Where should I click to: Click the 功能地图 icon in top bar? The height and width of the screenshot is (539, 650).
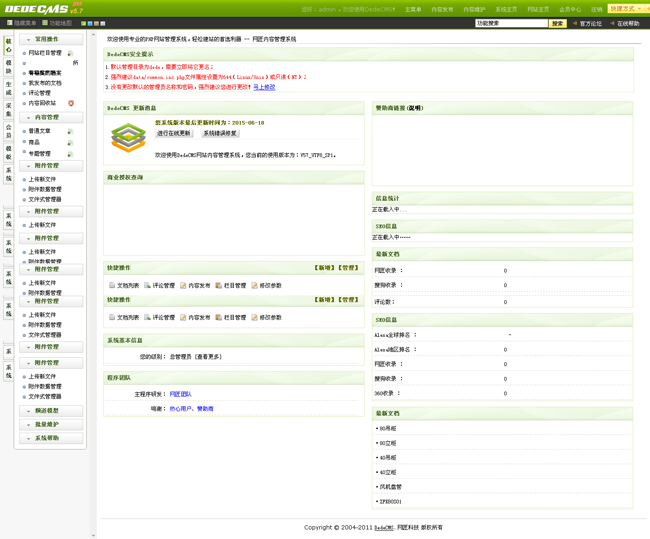point(45,23)
